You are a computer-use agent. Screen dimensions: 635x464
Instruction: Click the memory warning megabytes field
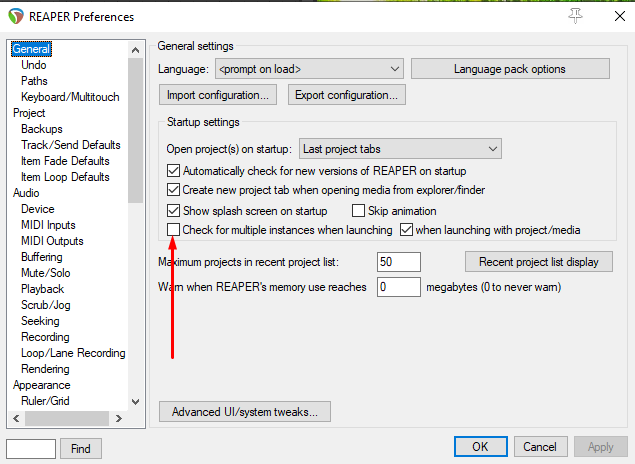(x=398, y=287)
